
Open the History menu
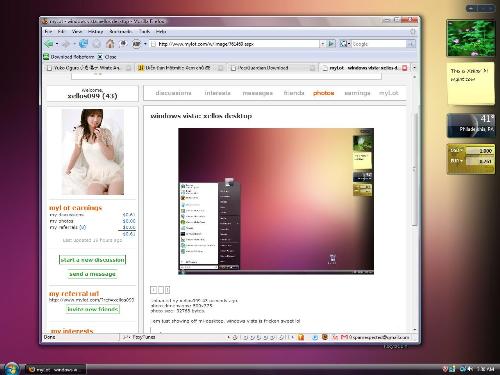point(95,31)
